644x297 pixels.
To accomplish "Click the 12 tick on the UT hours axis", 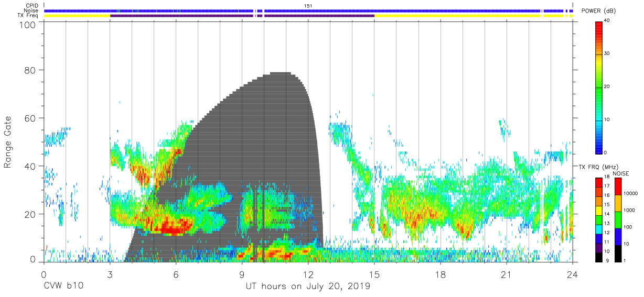I will [x=308, y=274].
